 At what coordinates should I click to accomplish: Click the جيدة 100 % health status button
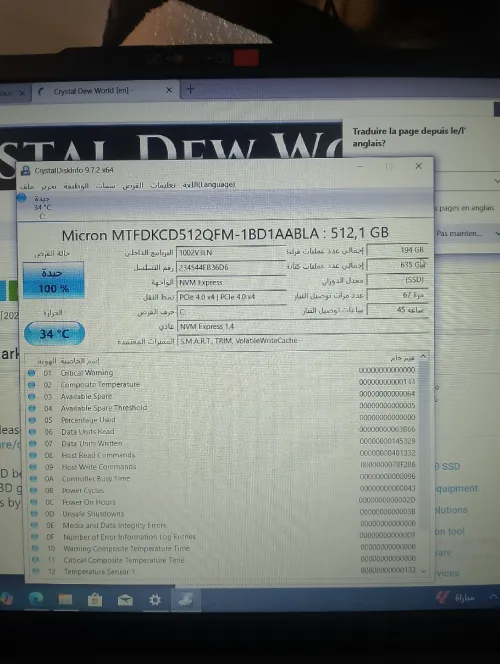point(53,281)
